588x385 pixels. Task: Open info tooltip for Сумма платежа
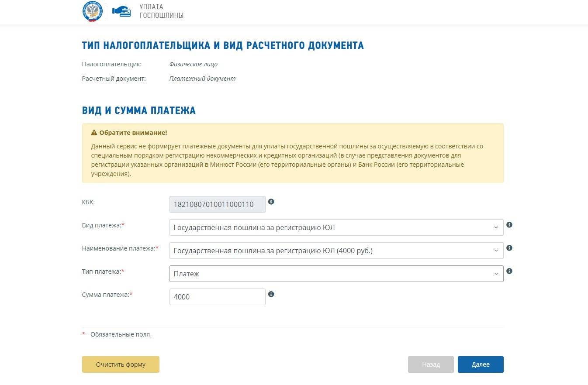click(x=271, y=294)
